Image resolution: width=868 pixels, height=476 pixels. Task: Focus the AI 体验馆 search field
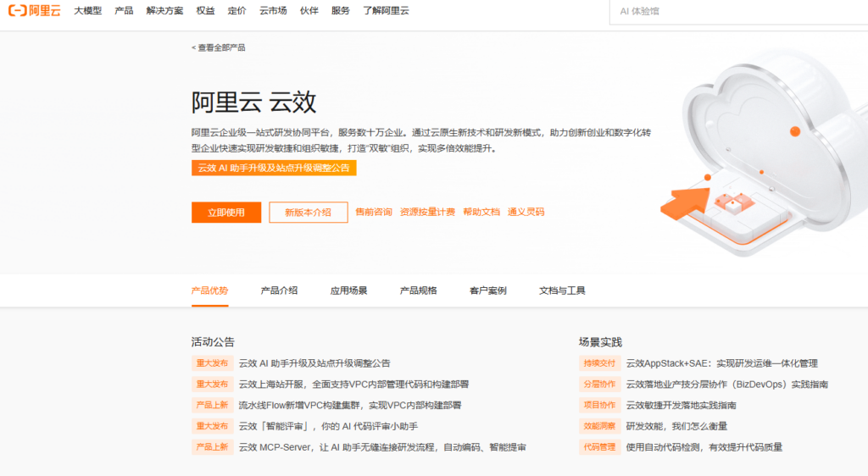point(738,12)
